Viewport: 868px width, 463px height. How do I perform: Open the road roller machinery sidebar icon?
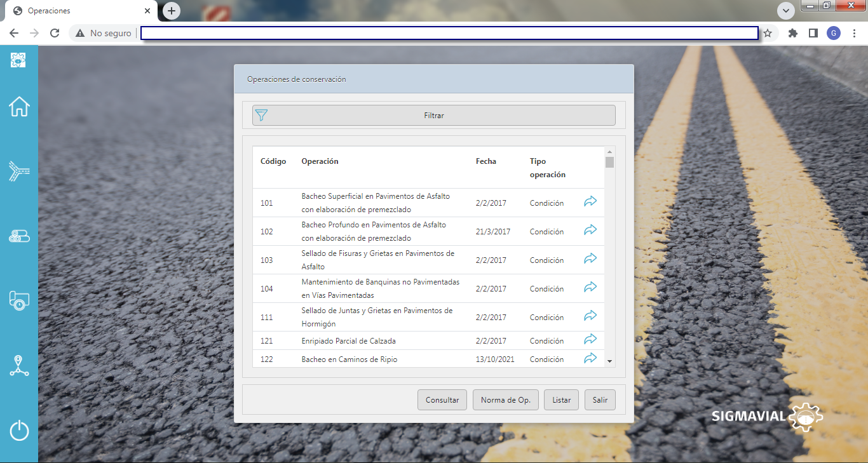coord(19,236)
